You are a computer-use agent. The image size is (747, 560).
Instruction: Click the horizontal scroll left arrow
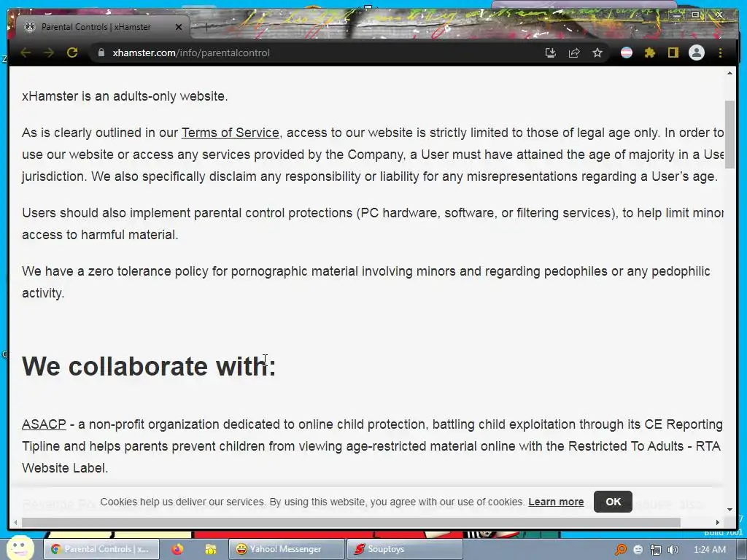(x=16, y=522)
